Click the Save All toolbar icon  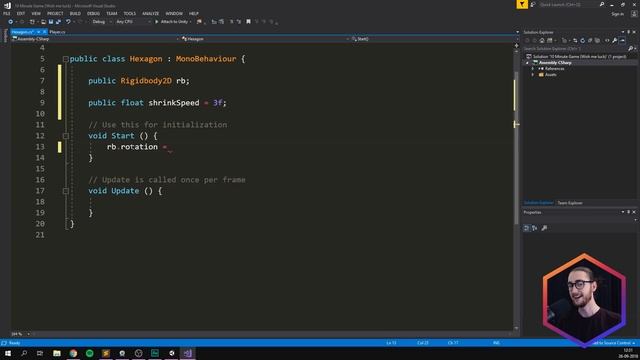point(58,22)
